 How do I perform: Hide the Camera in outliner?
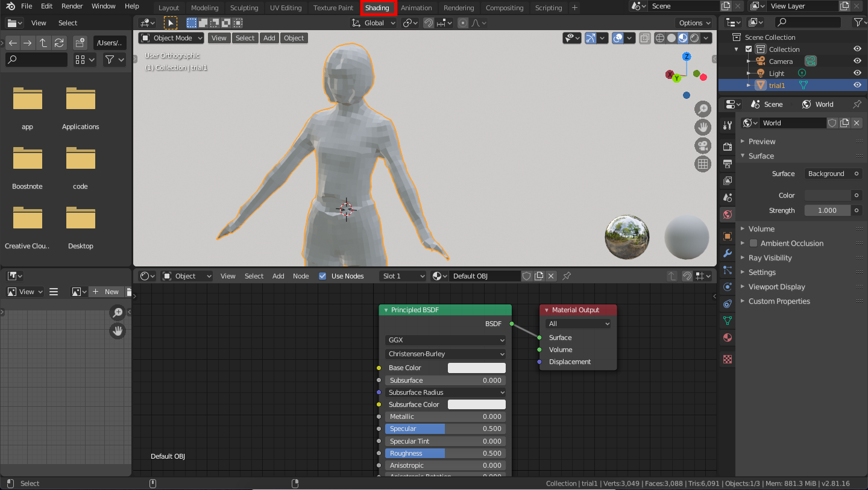857,61
